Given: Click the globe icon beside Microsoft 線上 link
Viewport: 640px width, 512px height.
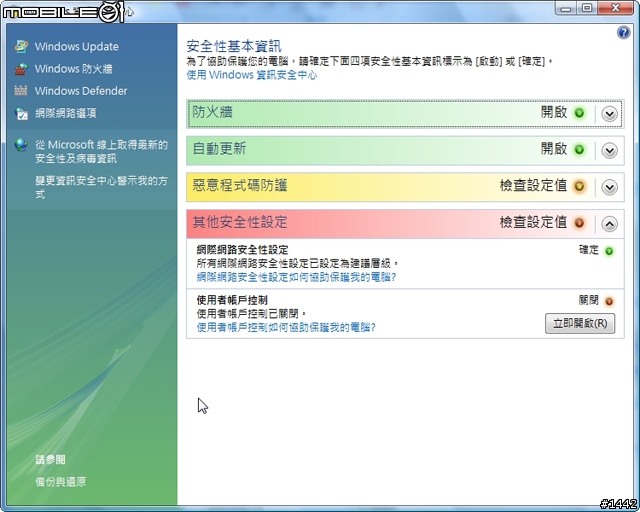Looking at the screenshot, I should [x=21, y=145].
